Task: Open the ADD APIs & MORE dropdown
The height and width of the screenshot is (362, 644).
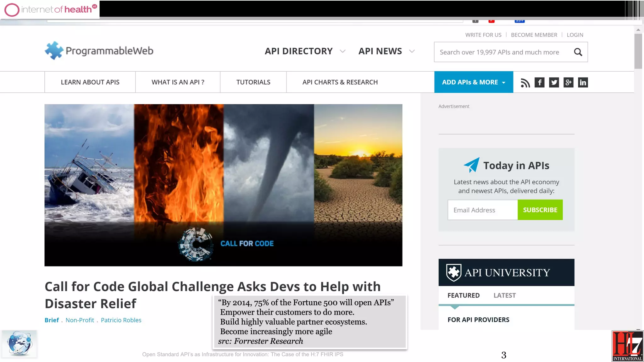Action: 474,82
